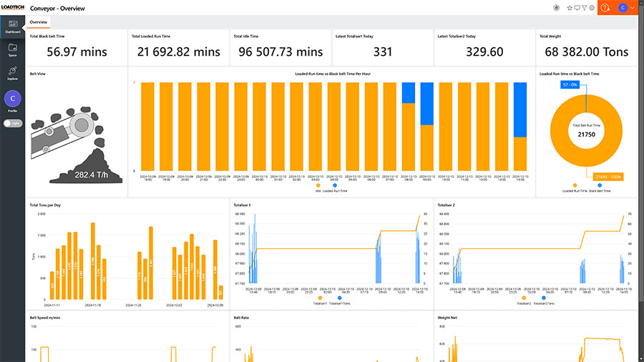The image size is (644, 362).
Task: Open the comments speech bubble icon
Action: click(577, 8)
